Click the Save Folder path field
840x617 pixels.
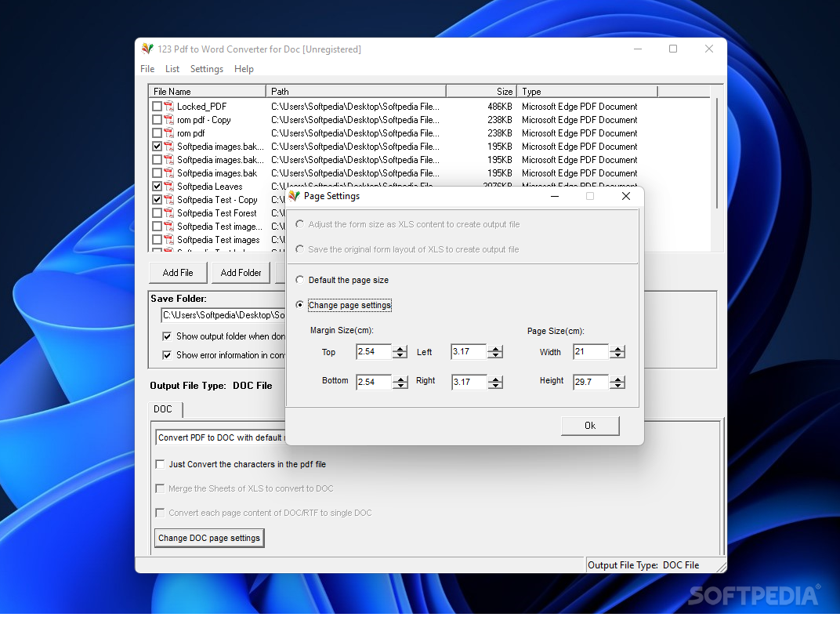coord(223,315)
